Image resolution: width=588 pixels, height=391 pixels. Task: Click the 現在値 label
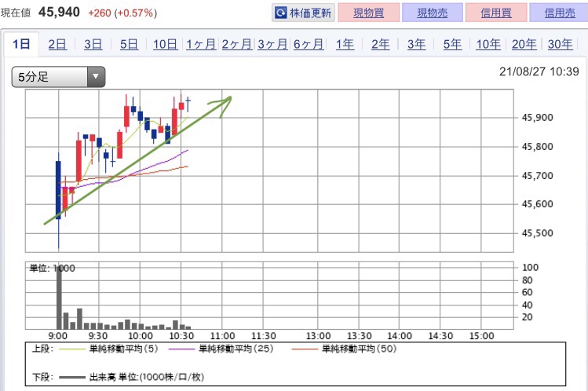pos(16,13)
